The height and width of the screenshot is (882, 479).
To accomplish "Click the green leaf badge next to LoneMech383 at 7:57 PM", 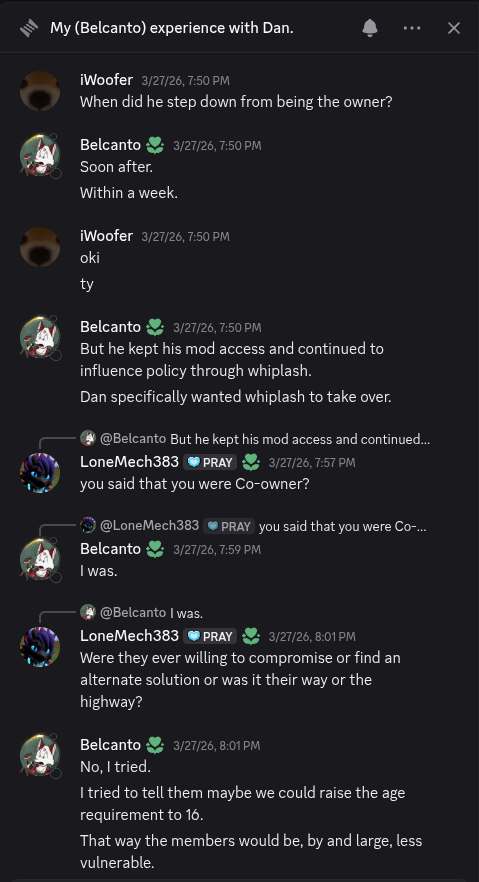I will (251, 462).
